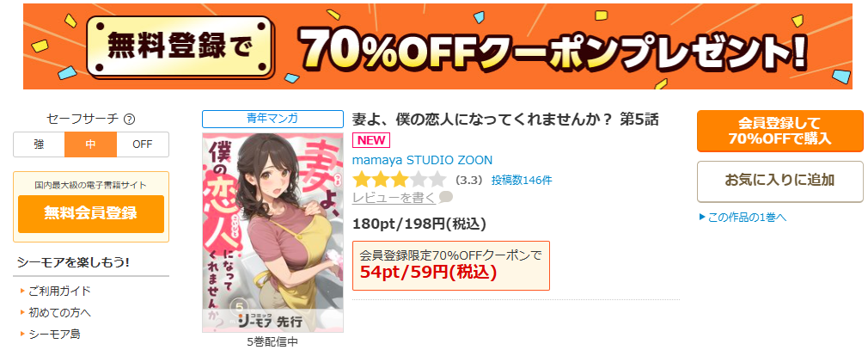The image size is (868, 350).
Task: Click the 無料会員登録 button
Action: click(91, 214)
